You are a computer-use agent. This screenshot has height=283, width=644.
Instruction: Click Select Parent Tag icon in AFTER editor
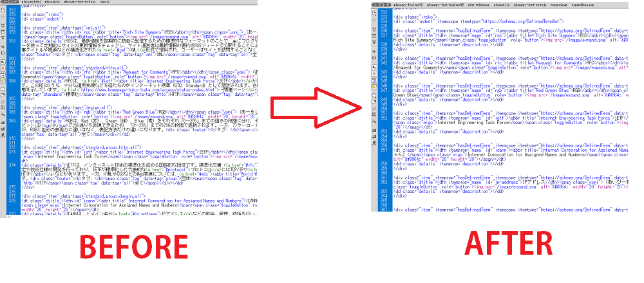375,51
